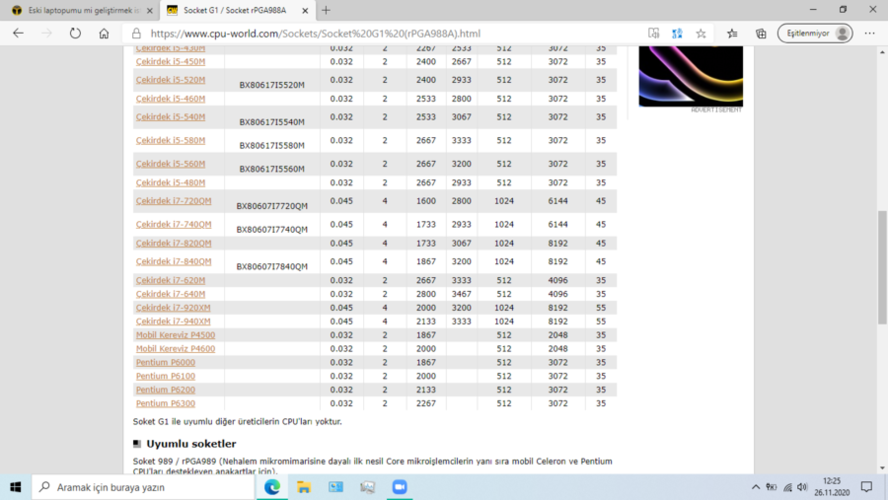This screenshot has height=500, width=888.
Task: Open the Çekirdek i7-820QM link
Action: pos(173,243)
